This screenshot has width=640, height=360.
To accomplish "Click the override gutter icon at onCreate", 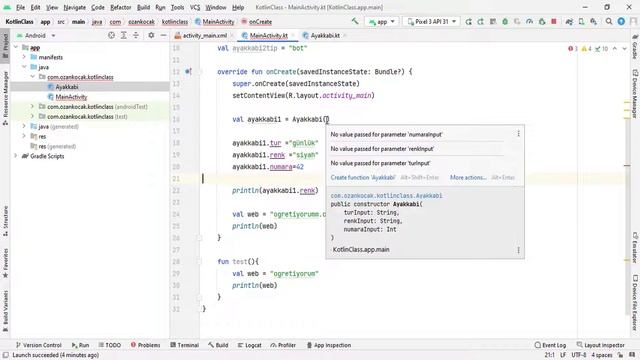I will [188, 71].
